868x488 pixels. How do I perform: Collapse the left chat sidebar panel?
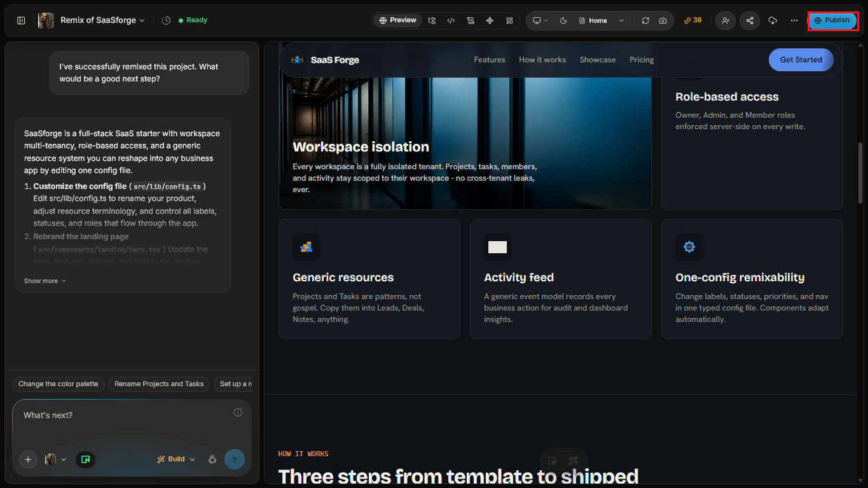point(21,20)
